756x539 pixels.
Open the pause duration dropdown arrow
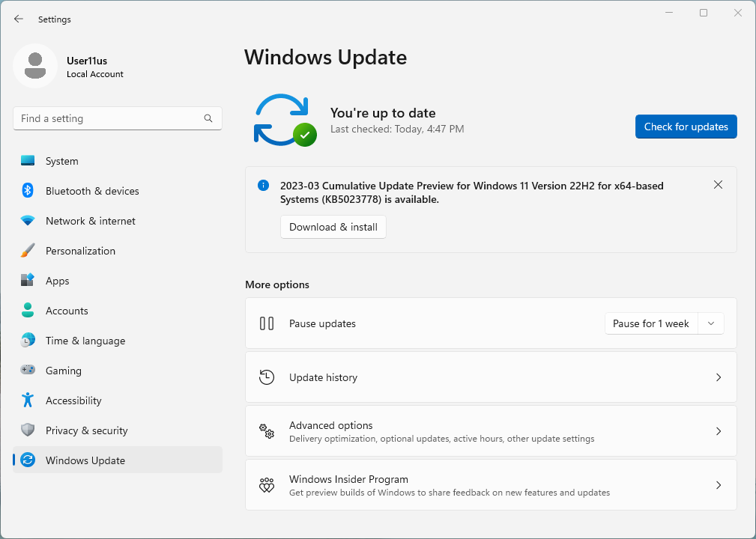711,323
